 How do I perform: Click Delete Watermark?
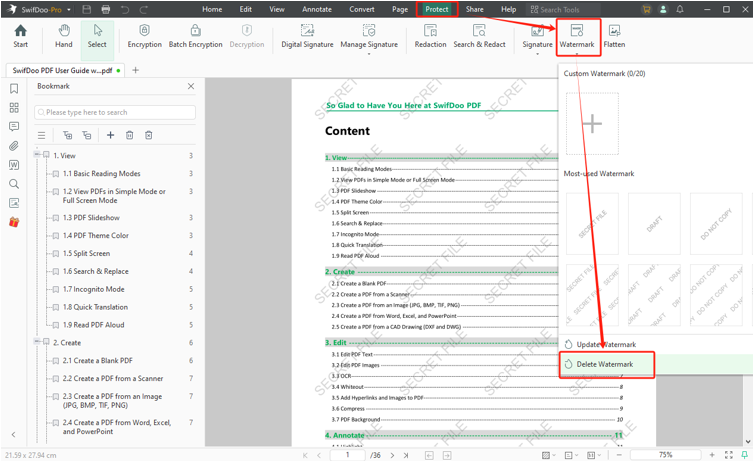point(607,364)
